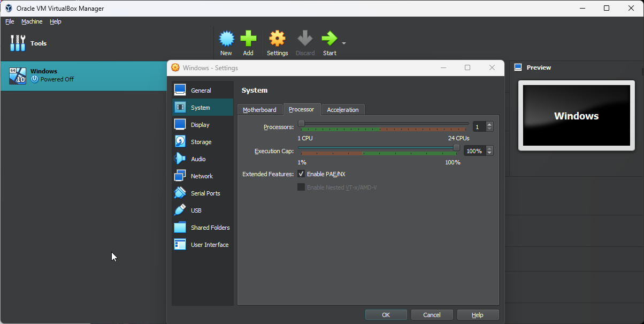Image resolution: width=644 pixels, height=324 pixels.
Task: Open the Machine menu
Action: click(32, 21)
